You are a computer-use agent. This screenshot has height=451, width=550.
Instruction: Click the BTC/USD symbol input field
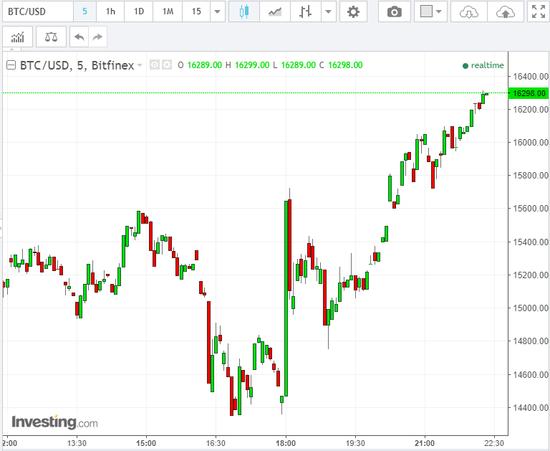click(x=38, y=12)
